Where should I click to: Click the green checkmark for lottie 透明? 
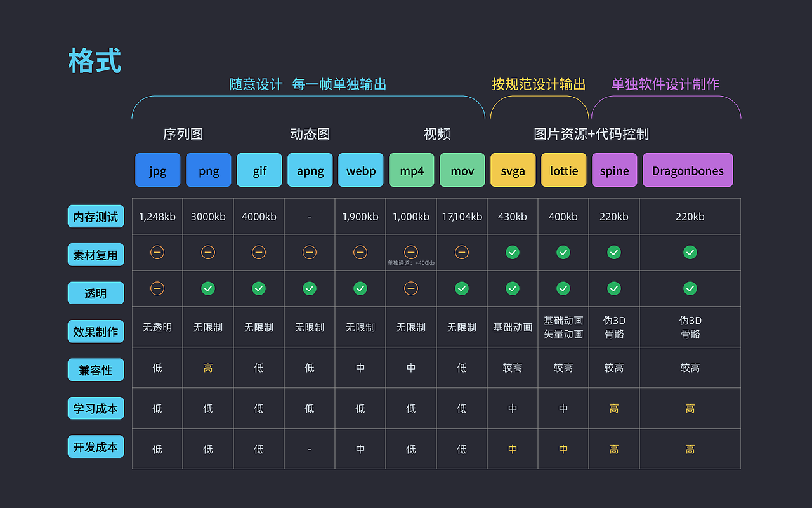[x=563, y=288]
